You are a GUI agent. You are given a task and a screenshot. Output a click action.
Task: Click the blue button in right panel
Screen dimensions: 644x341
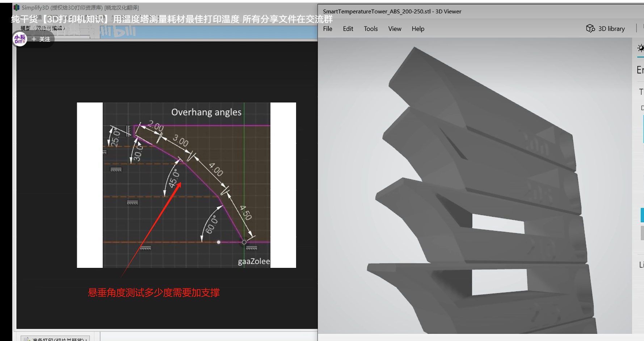click(642, 215)
